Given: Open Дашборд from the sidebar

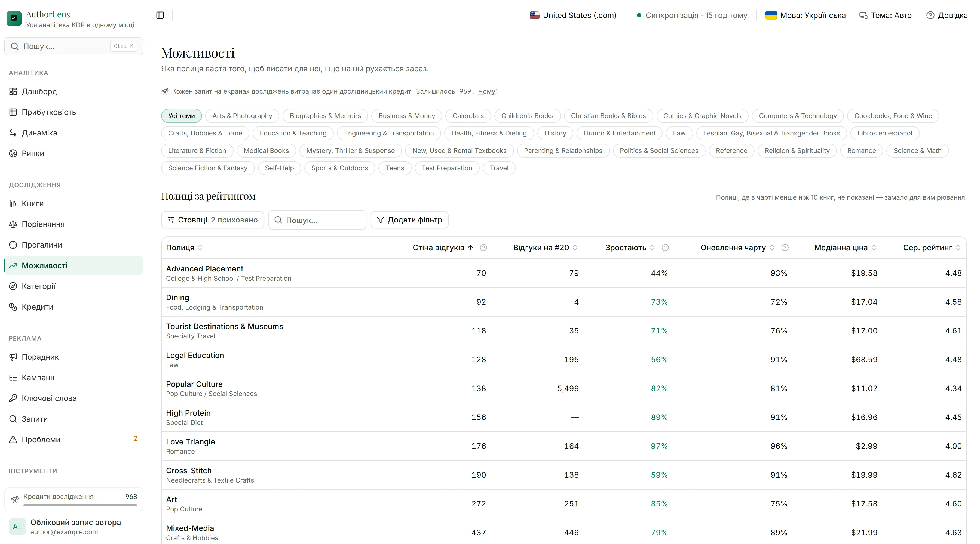Looking at the screenshot, I should point(73,91).
